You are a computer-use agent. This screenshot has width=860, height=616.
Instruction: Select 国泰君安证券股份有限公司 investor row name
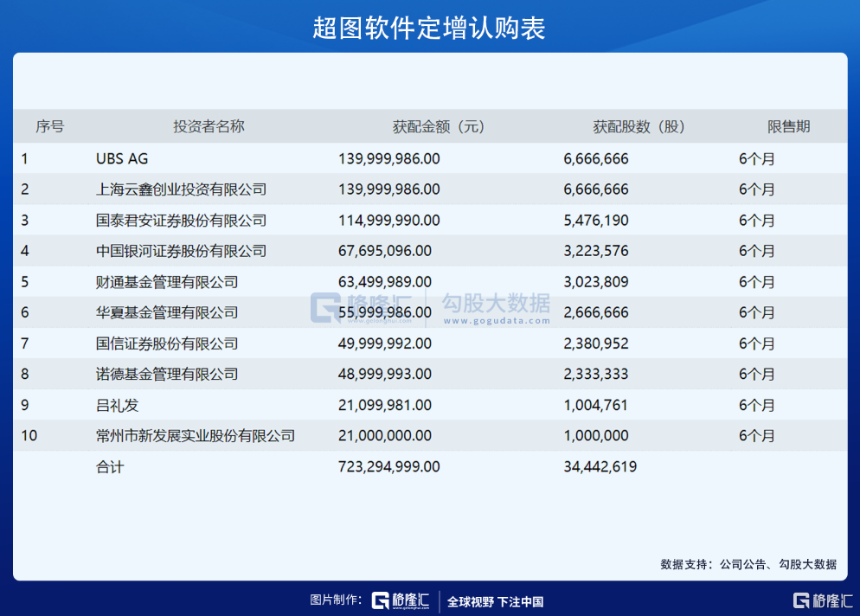pyautogui.click(x=181, y=221)
